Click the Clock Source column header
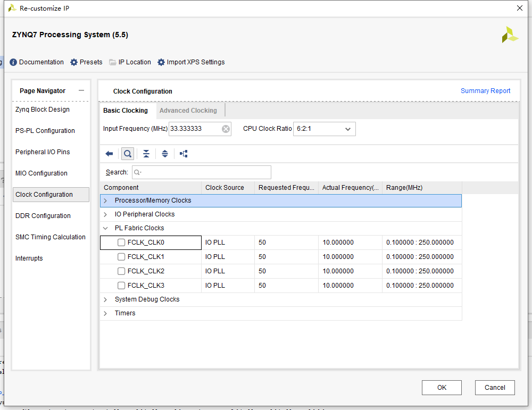Screen dimensions: 532x410 pyautogui.click(x=228, y=188)
